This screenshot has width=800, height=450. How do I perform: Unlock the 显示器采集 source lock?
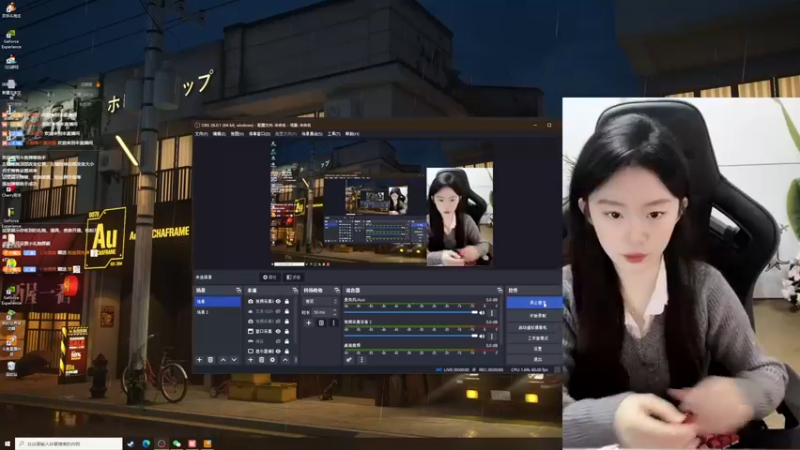pyautogui.click(x=287, y=351)
